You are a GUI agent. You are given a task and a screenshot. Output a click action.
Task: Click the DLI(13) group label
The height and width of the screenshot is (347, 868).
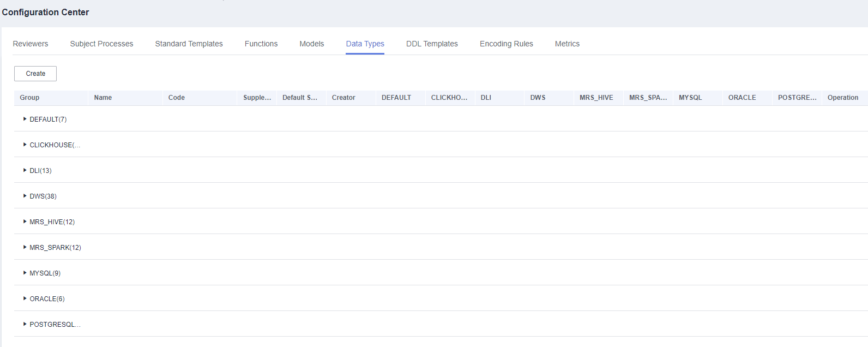(x=41, y=171)
